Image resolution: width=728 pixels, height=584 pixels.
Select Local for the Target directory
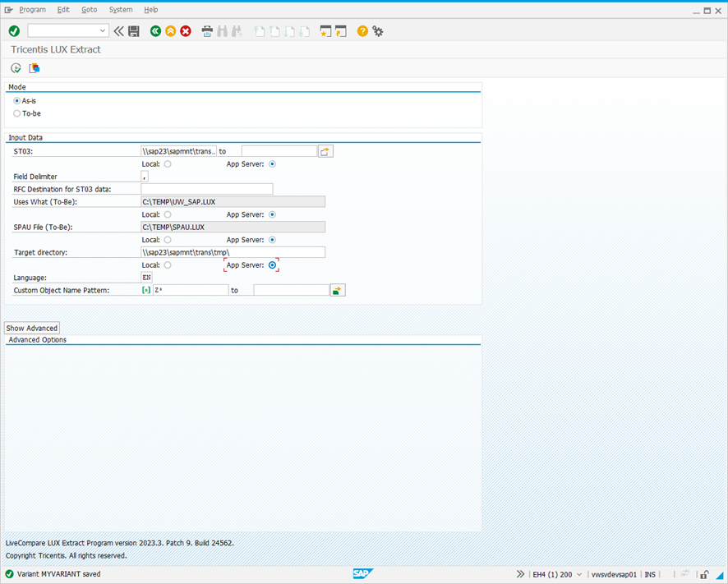[168, 264]
